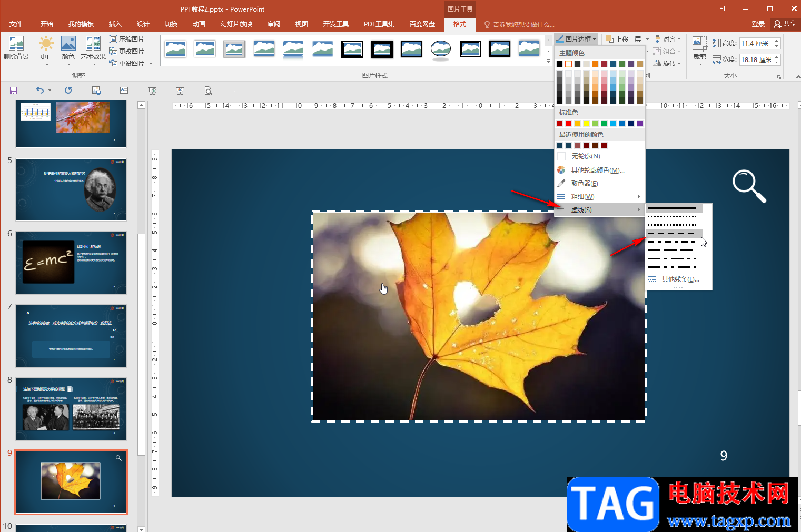Viewport: 801px width, 532px height.
Task: Switch to the 设计 ribbon tab
Action: coord(143,24)
